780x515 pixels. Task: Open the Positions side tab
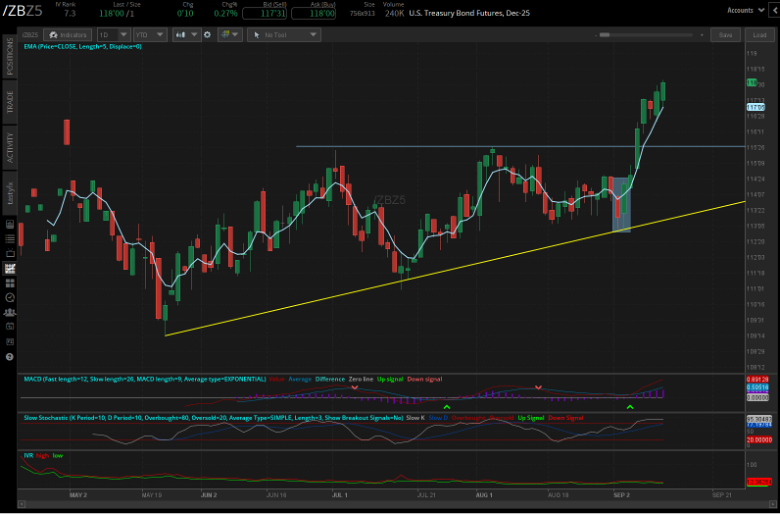click(x=10, y=56)
